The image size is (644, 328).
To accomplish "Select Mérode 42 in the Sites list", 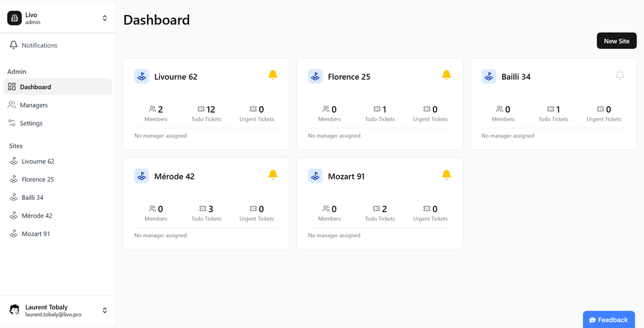I will pyautogui.click(x=37, y=216).
